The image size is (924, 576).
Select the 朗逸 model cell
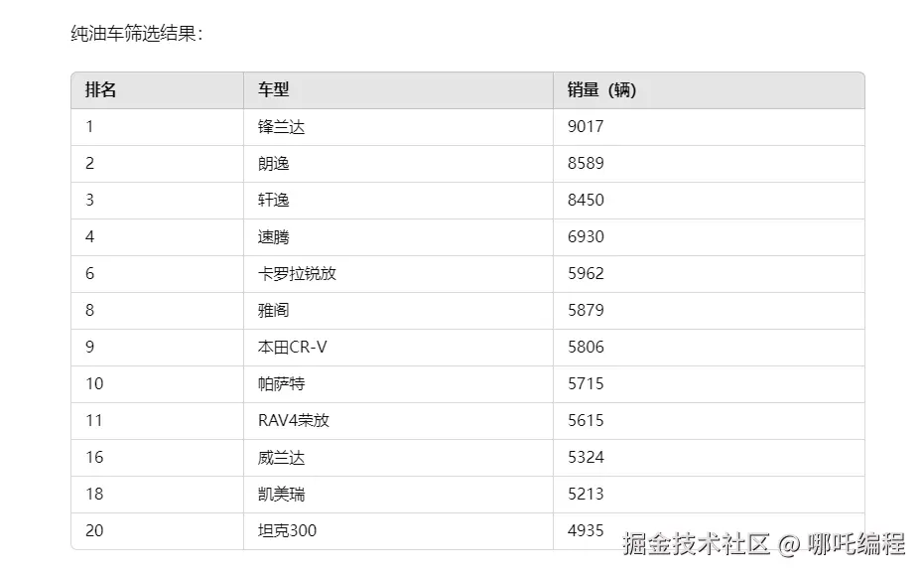pyautogui.click(x=273, y=164)
